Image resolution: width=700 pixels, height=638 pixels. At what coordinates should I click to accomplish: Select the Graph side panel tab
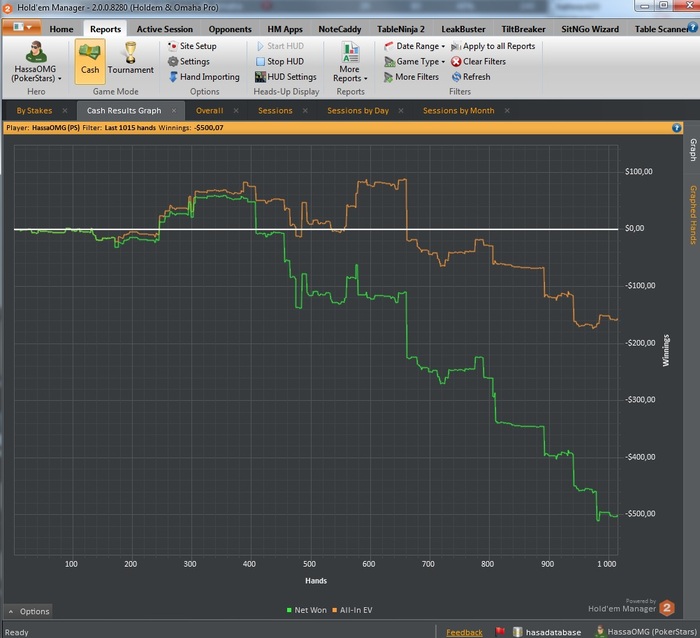click(x=693, y=150)
